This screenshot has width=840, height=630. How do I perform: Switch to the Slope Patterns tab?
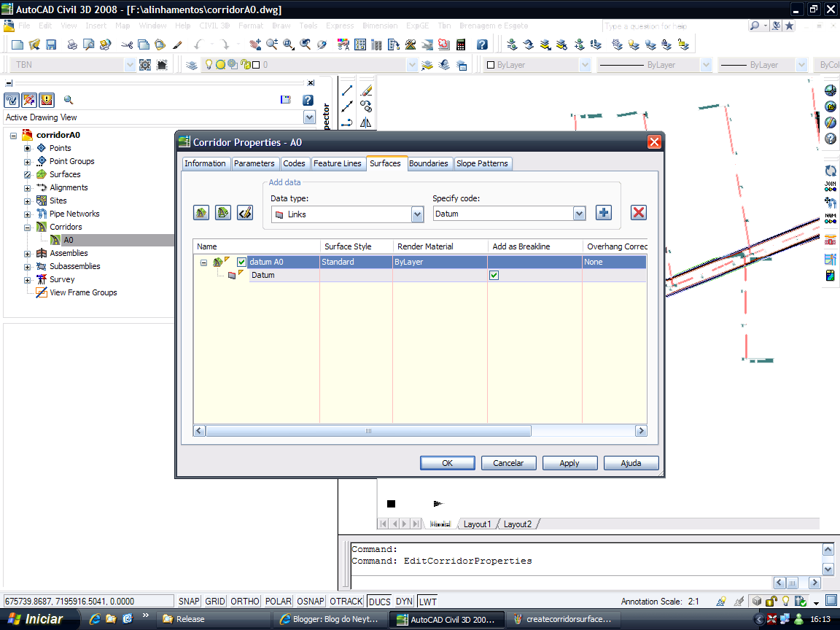click(x=482, y=163)
